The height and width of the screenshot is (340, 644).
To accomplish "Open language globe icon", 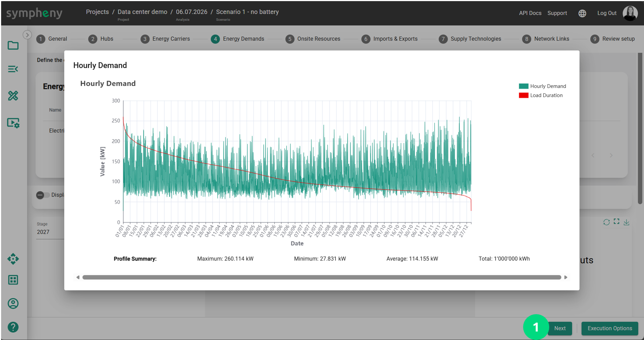I will click(x=582, y=13).
